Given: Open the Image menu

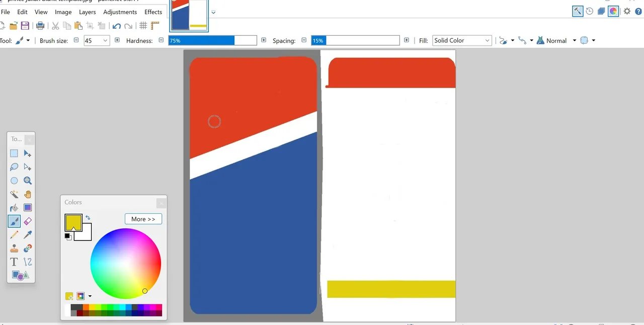Looking at the screenshot, I should [x=63, y=12].
